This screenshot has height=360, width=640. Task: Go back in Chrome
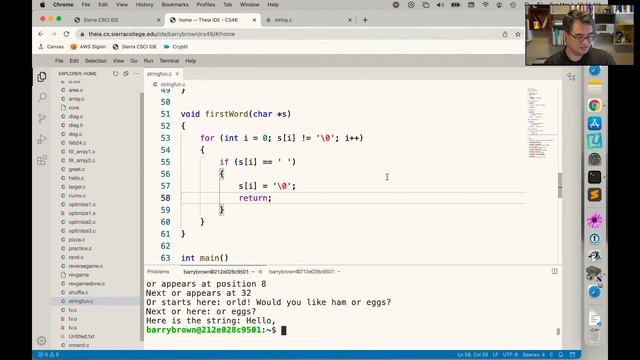[x=40, y=34]
